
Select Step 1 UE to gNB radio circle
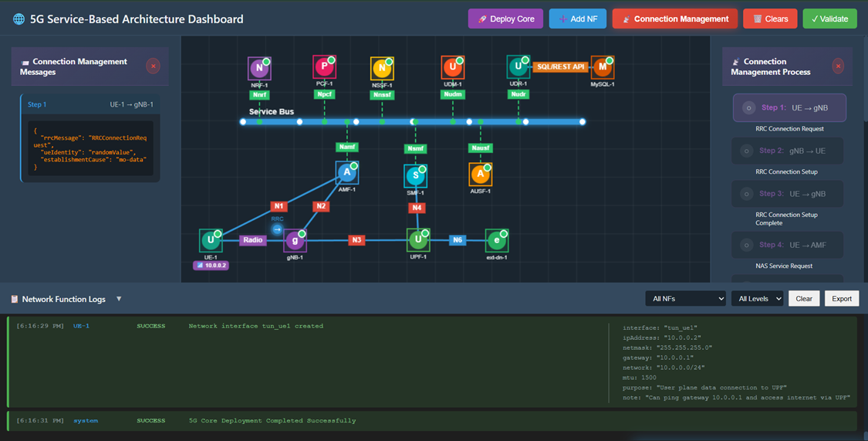pyautogui.click(x=748, y=108)
